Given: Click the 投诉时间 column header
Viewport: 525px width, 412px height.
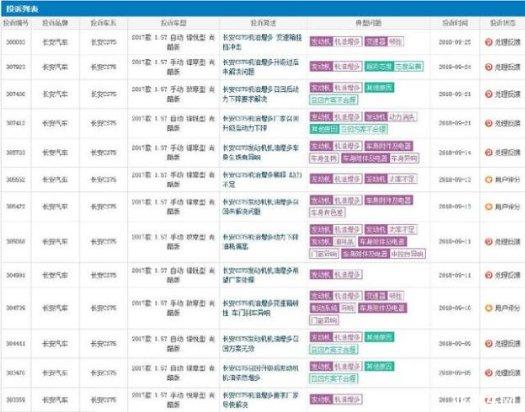Looking at the screenshot, I should 455,23.
